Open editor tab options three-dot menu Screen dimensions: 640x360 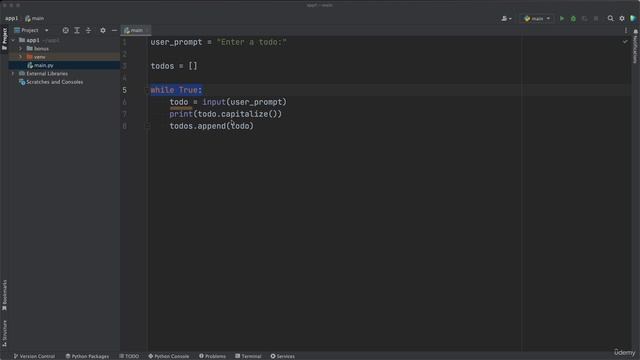[x=626, y=30]
